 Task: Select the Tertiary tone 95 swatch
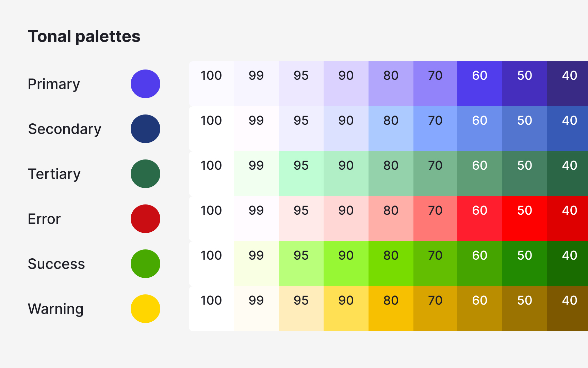301,174
